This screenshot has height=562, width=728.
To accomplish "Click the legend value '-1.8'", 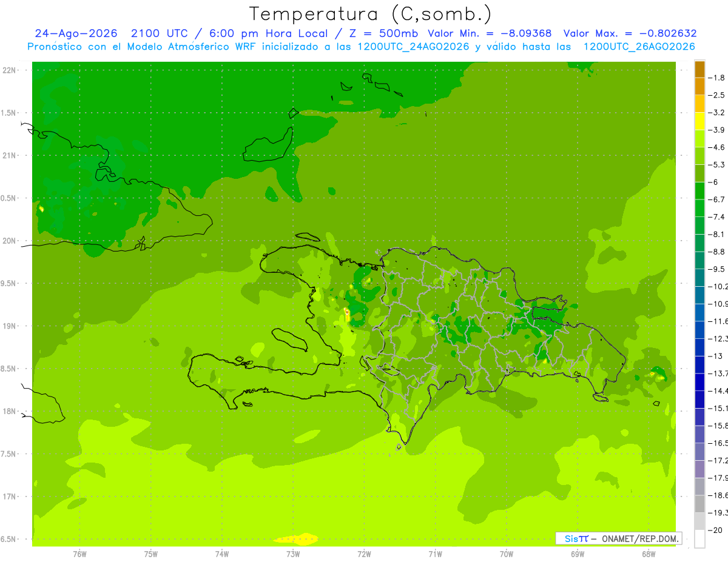I will click(x=717, y=78).
